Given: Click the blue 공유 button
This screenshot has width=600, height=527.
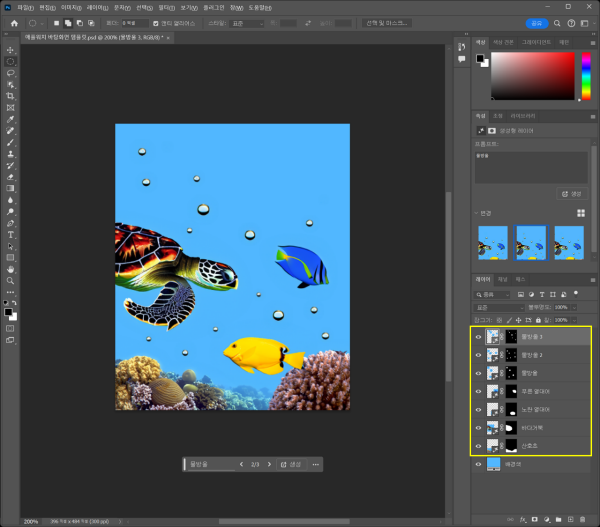Looking at the screenshot, I should [x=537, y=23].
